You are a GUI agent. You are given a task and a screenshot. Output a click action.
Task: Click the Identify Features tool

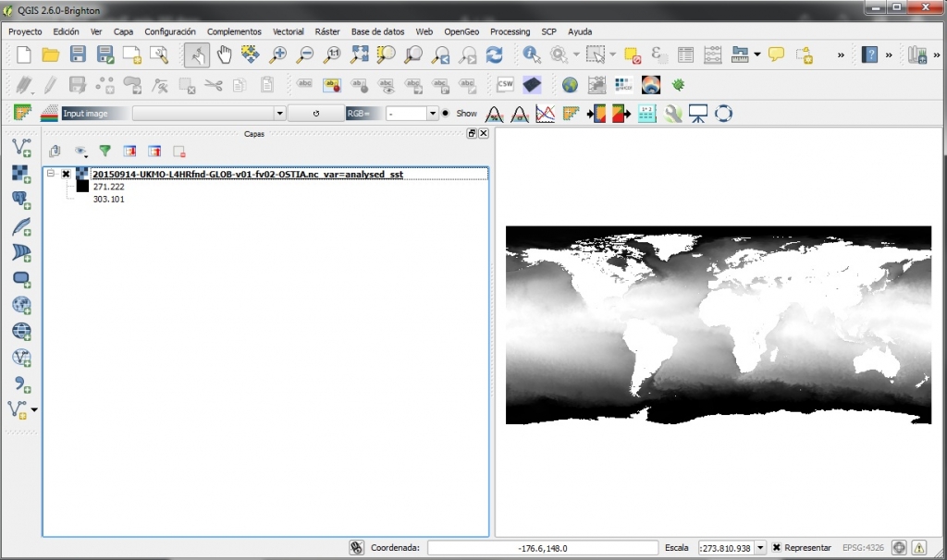[x=532, y=55]
